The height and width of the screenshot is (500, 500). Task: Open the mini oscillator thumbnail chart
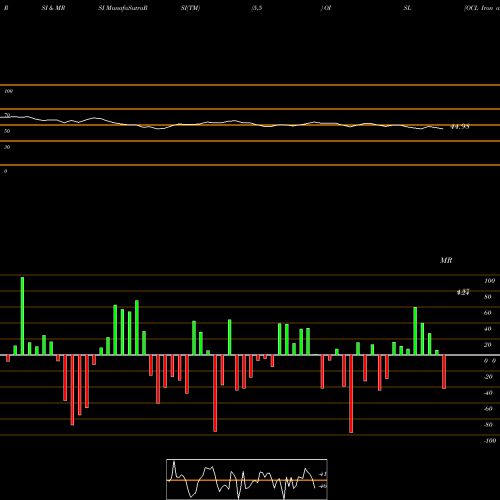[247, 479]
